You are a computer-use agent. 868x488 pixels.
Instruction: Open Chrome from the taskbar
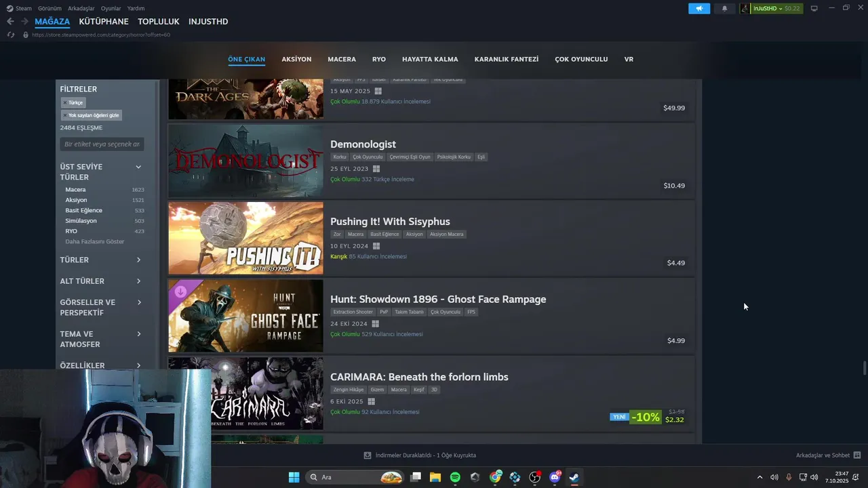495,477
